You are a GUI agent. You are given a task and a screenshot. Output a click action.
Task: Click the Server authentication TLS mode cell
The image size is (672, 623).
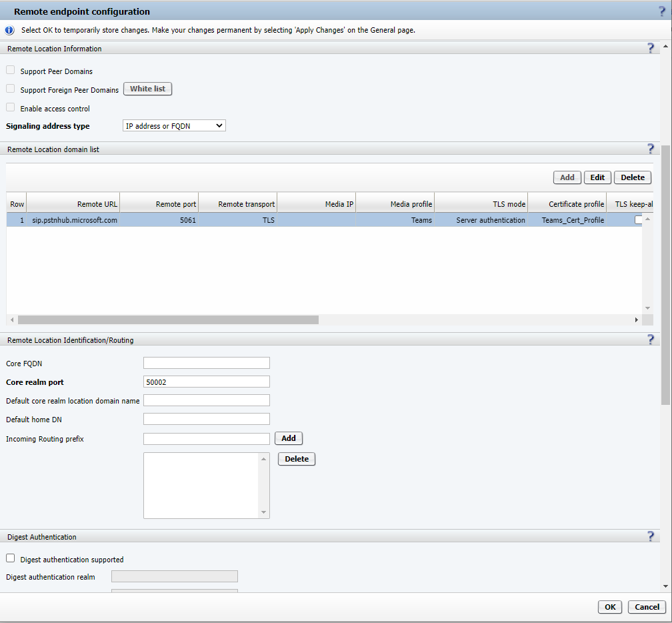pyautogui.click(x=481, y=220)
